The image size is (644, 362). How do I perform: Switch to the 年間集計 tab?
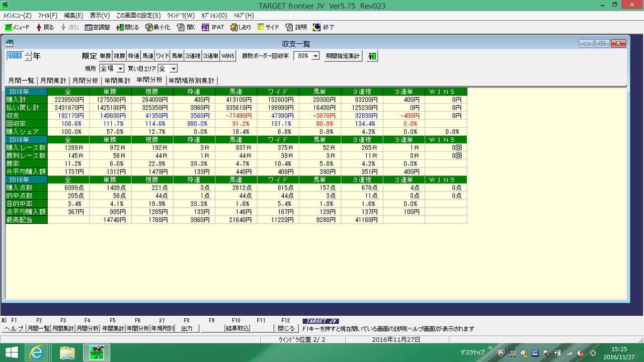click(117, 80)
